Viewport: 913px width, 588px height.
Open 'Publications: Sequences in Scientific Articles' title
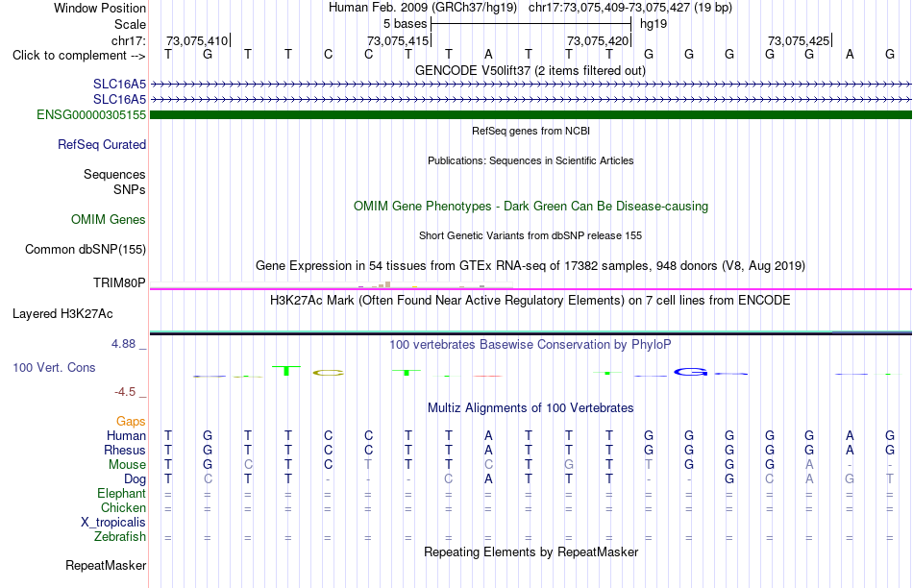pos(531,160)
